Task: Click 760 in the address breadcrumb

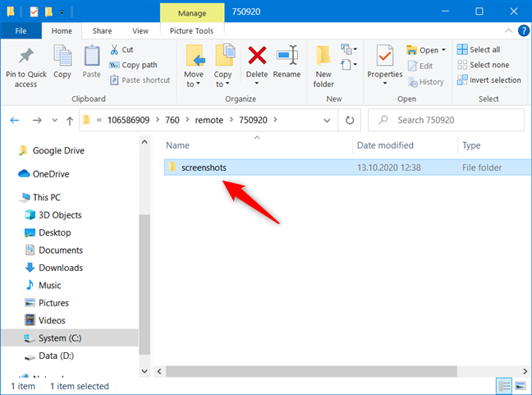Action: point(172,120)
